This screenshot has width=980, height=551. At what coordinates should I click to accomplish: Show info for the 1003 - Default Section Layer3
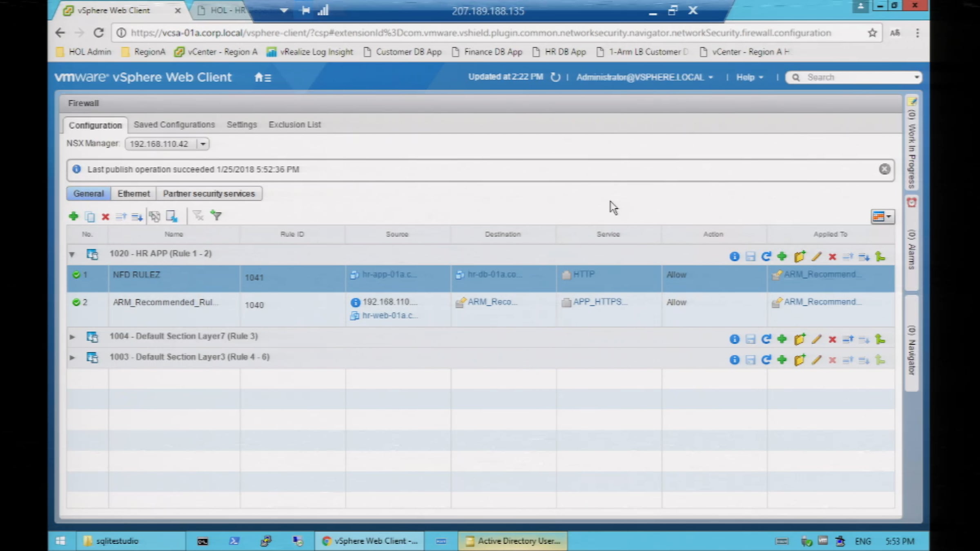734,360
